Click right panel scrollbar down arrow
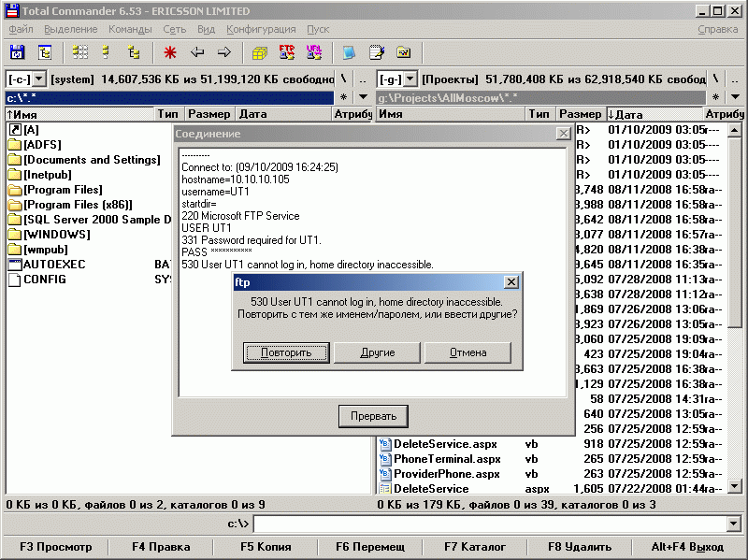748x560 pixels. 735,486
